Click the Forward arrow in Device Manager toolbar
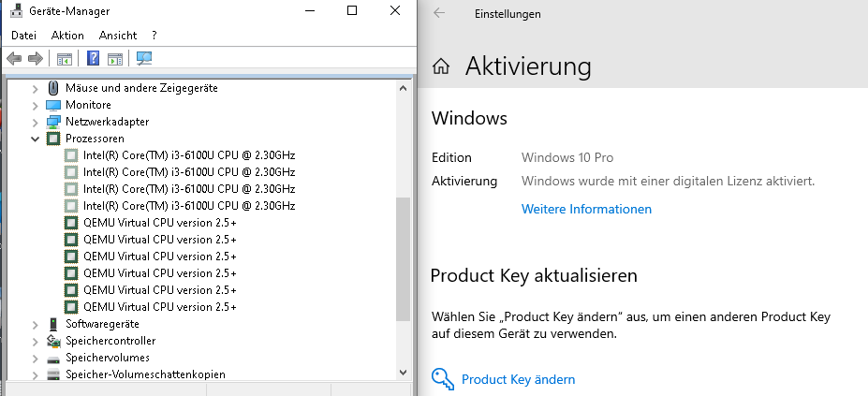868x396 pixels. [x=36, y=58]
